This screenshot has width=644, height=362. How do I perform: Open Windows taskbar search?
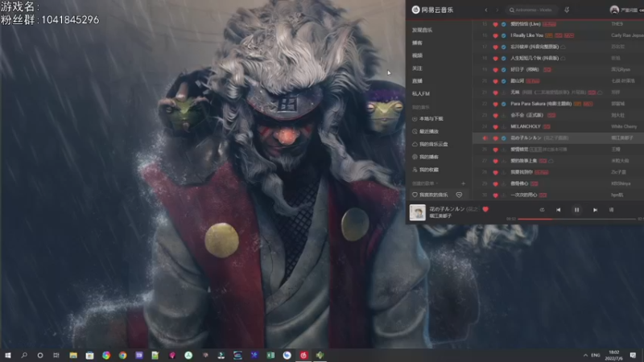[24, 355]
